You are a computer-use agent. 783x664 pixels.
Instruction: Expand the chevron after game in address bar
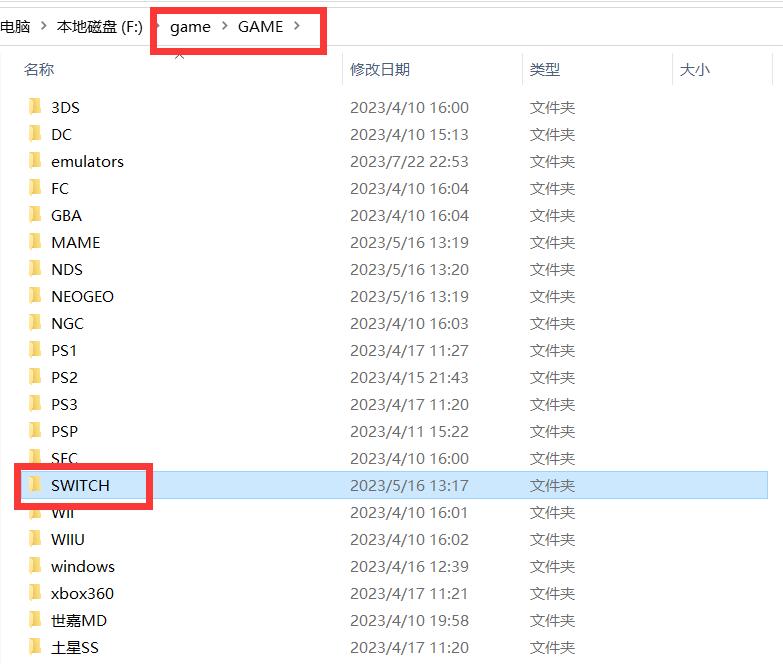click(225, 26)
